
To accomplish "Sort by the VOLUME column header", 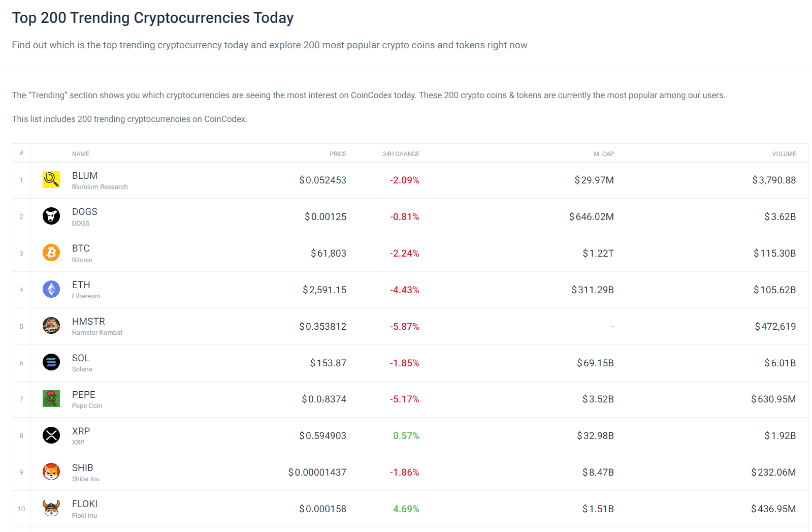I will pyautogui.click(x=784, y=154).
